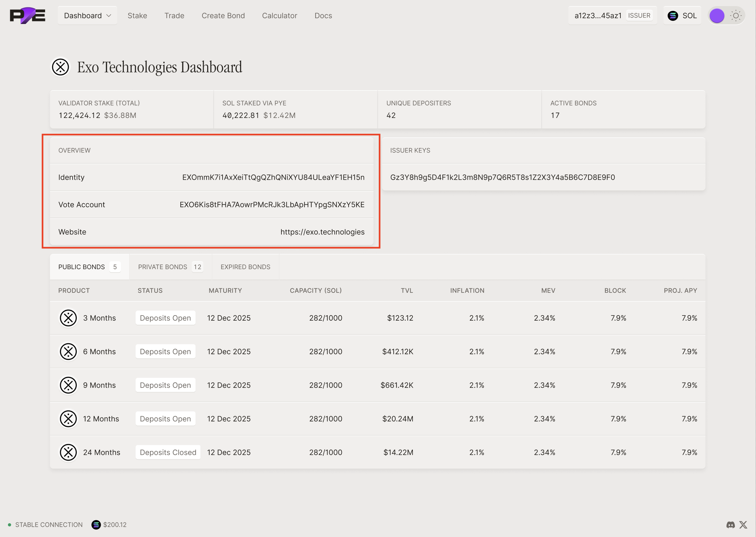Switch to light theme via sun icon
Image resolution: width=756 pixels, height=537 pixels.
[x=736, y=16]
